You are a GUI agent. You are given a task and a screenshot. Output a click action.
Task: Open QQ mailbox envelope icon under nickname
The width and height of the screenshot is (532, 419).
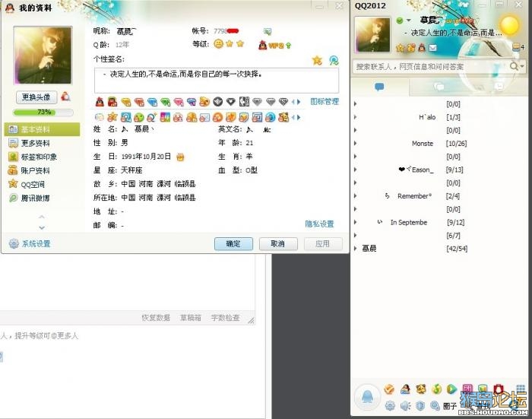(x=433, y=48)
